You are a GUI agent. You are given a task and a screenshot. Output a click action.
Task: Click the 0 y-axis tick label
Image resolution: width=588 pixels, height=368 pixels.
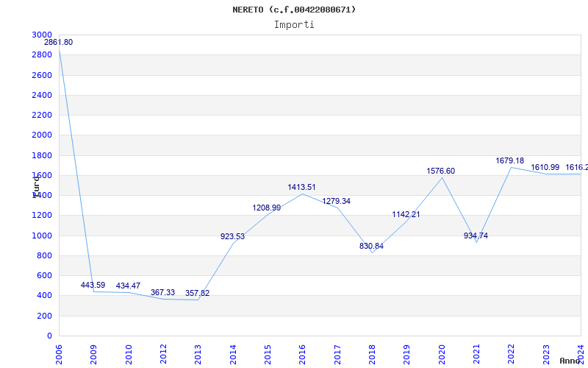[x=49, y=336]
